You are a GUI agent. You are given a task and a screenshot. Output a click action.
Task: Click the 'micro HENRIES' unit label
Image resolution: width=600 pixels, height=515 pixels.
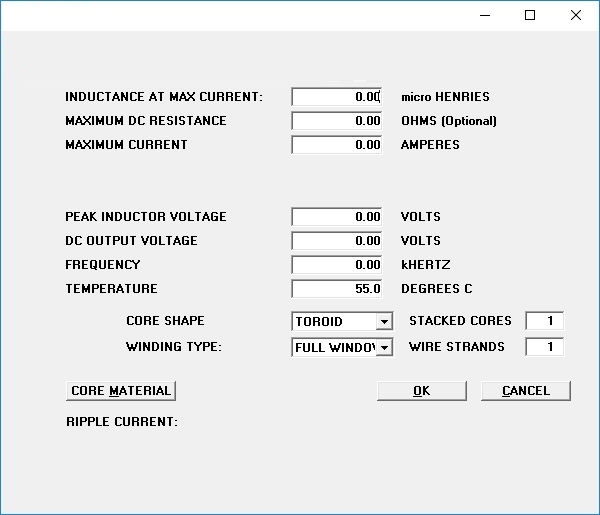(445, 97)
